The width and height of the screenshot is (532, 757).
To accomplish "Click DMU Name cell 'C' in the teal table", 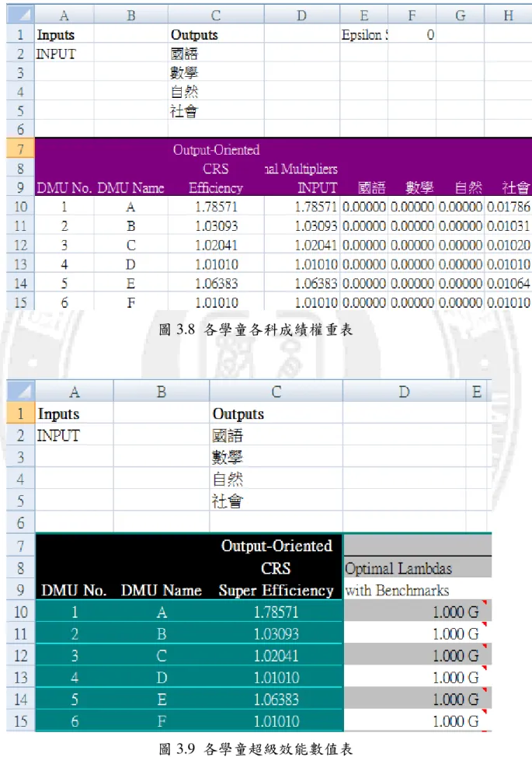I will (x=162, y=655).
